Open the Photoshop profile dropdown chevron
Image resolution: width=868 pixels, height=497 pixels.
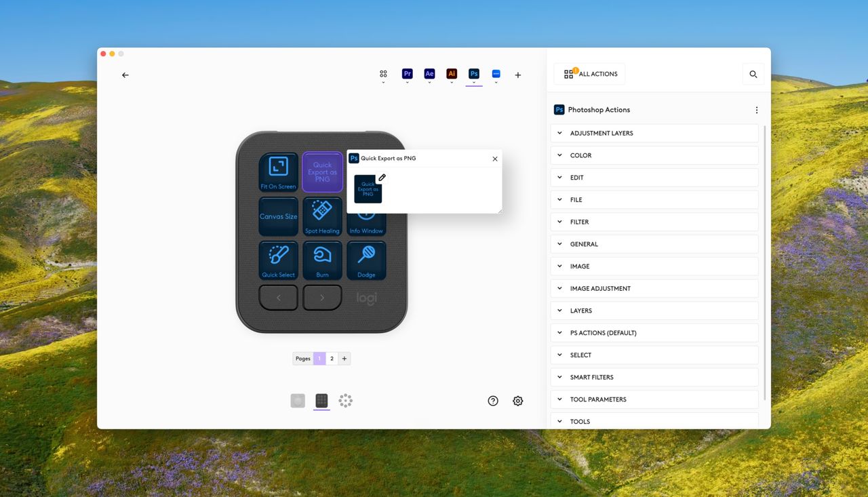(474, 83)
